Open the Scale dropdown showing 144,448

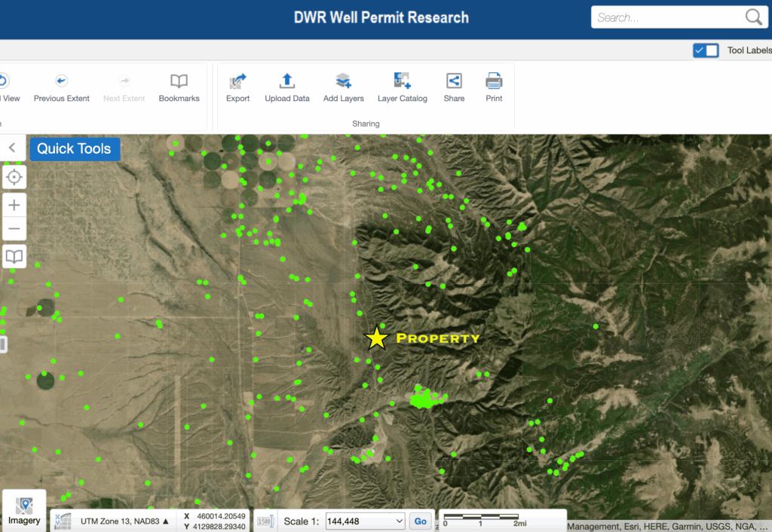365,521
